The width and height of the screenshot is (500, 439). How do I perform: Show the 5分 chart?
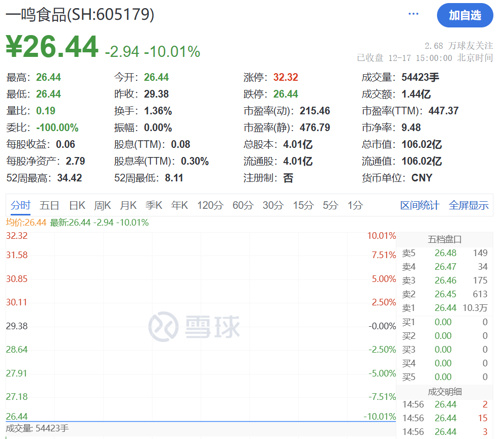[330, 205]
